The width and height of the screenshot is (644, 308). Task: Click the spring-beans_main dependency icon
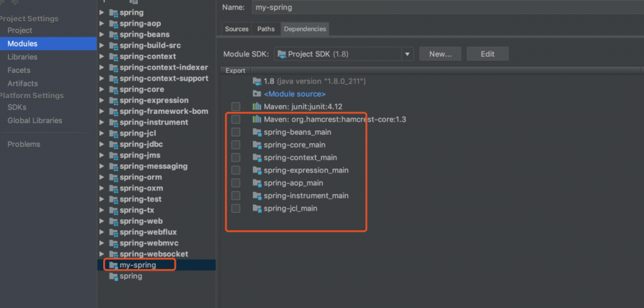[x=257, y=132]
